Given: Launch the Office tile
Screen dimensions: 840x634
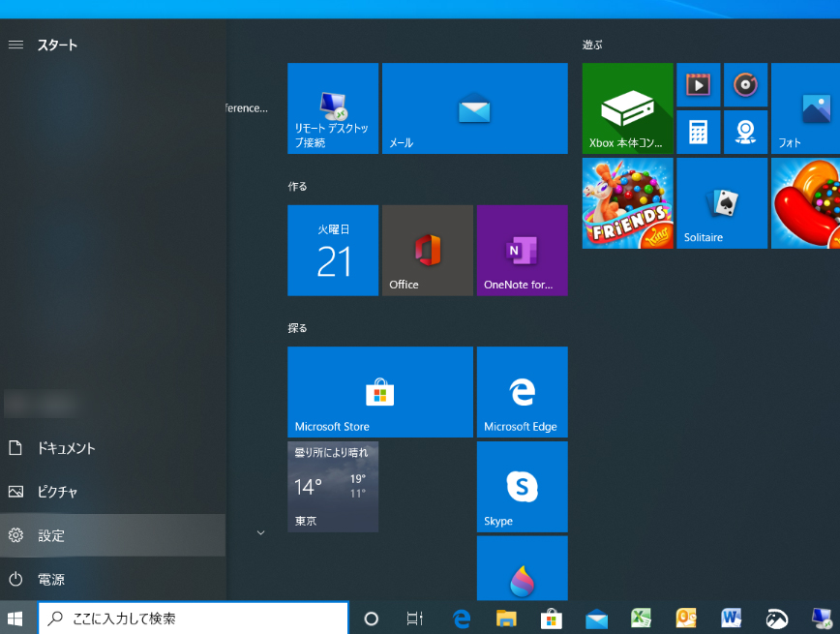Looking at the screenshot, I should click(428, 251).
